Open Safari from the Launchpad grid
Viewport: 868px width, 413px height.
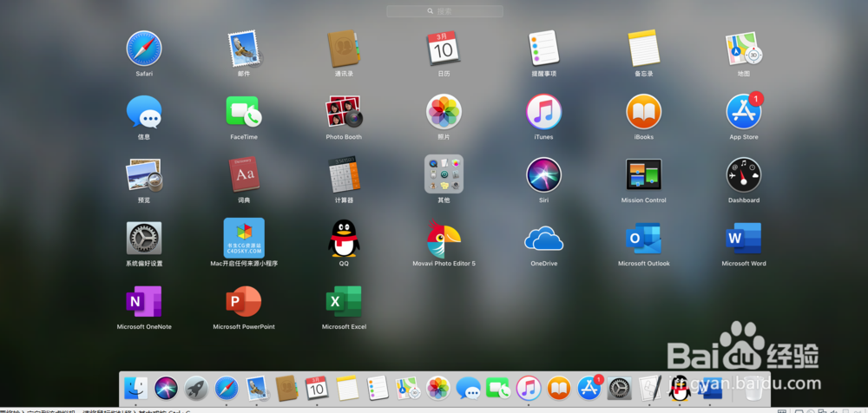pyautogui.click(x=144, y=49)
